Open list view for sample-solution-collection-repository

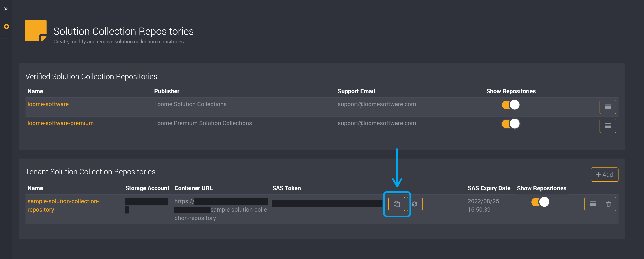click(593, 204)
